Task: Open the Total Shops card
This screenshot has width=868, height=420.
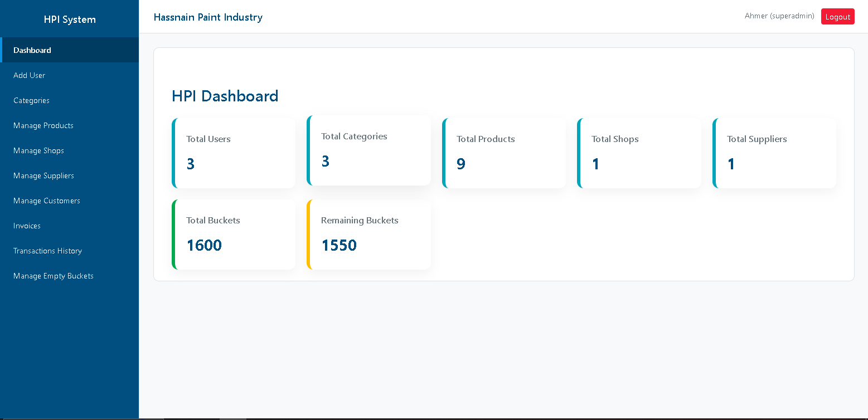Action: pos(639,153)
